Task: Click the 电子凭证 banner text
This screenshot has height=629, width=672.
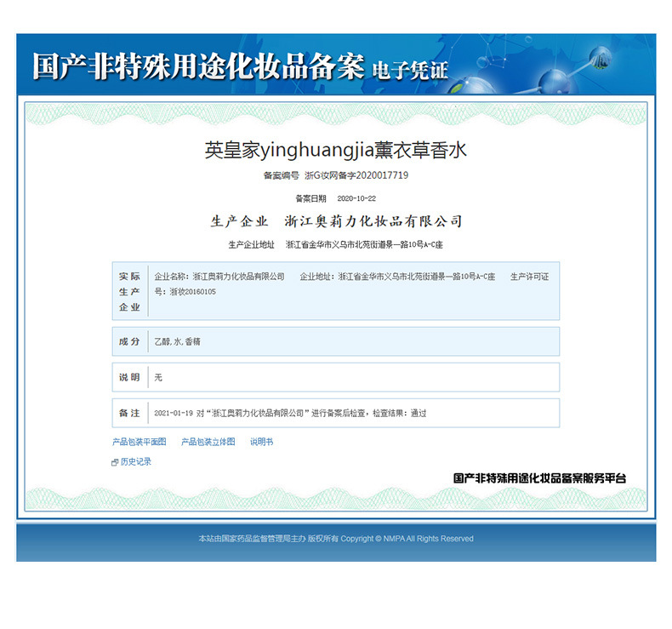Action: tap(410, 71)
